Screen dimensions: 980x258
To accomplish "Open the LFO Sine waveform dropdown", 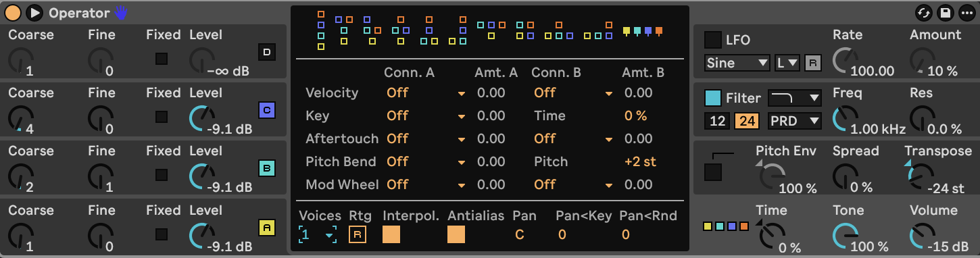I will pos(737,63).
